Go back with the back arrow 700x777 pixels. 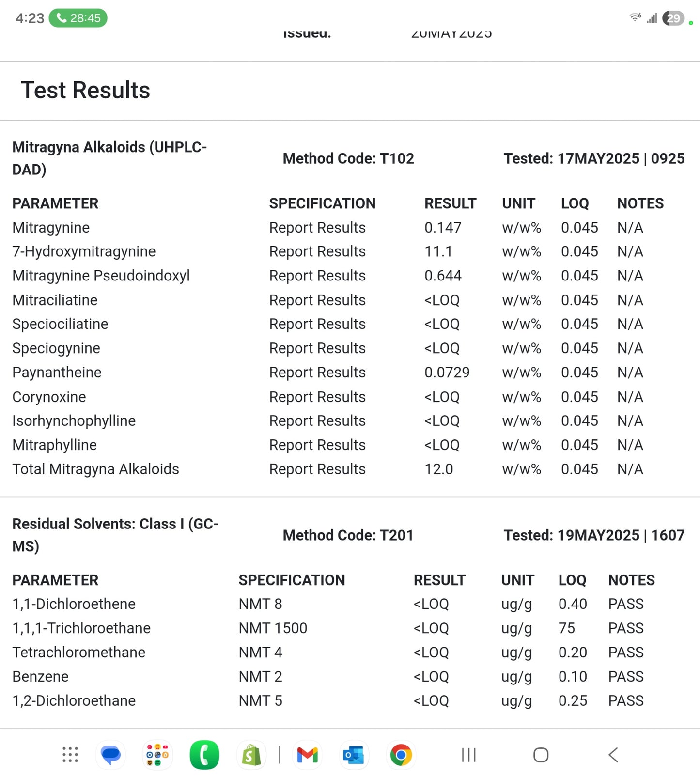[x=613, y=754]
